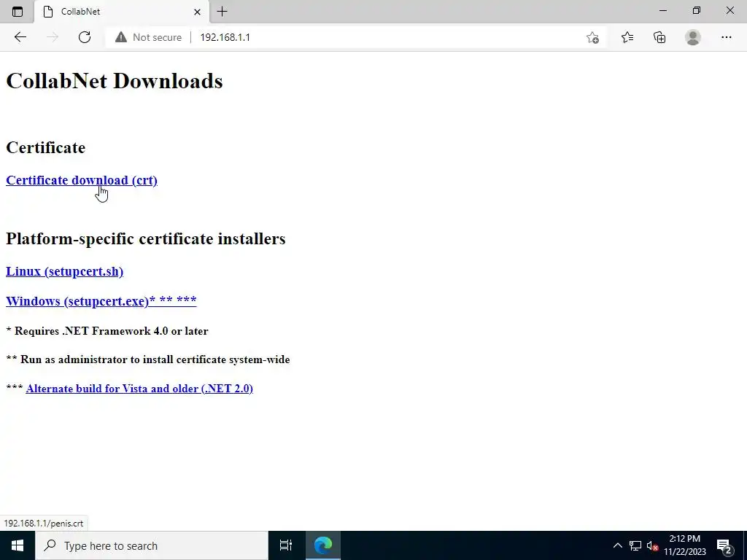The height and width of the screenshot is (560, 747).
Task: Go back with the browser back arrow
Action: [x=20, y=37]
